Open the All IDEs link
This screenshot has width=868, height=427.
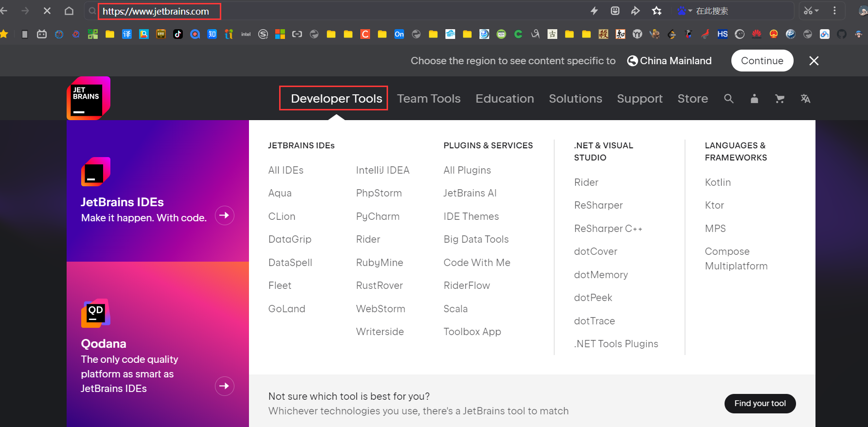(285, 170)
